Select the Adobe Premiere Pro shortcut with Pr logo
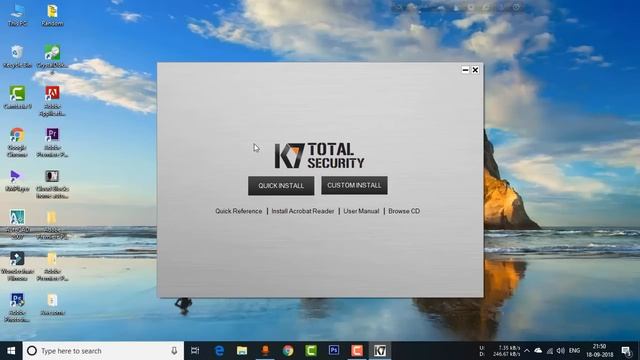The height and width of the screenshot is (360, 640). pos(52,142)
